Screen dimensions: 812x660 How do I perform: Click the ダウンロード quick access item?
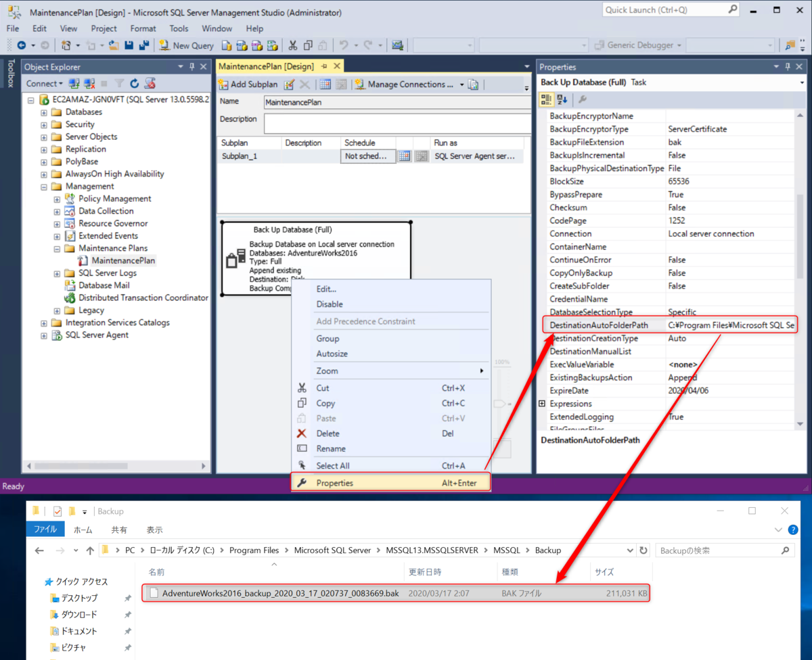tap(78, 615)
